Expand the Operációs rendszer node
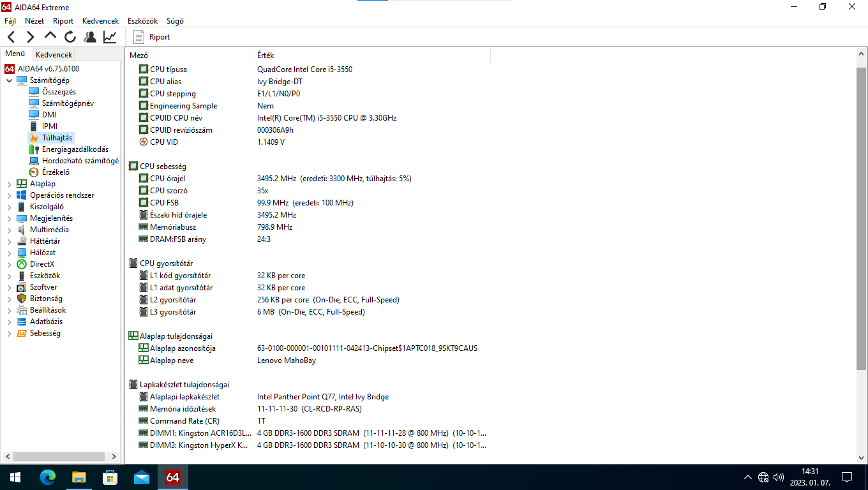Screen dimensions: 868x490 pyautogui.click(x=9, y=195)
